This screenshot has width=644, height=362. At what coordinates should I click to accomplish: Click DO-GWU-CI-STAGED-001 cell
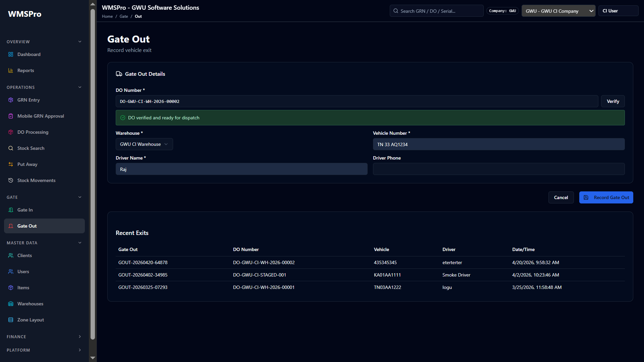260,275
